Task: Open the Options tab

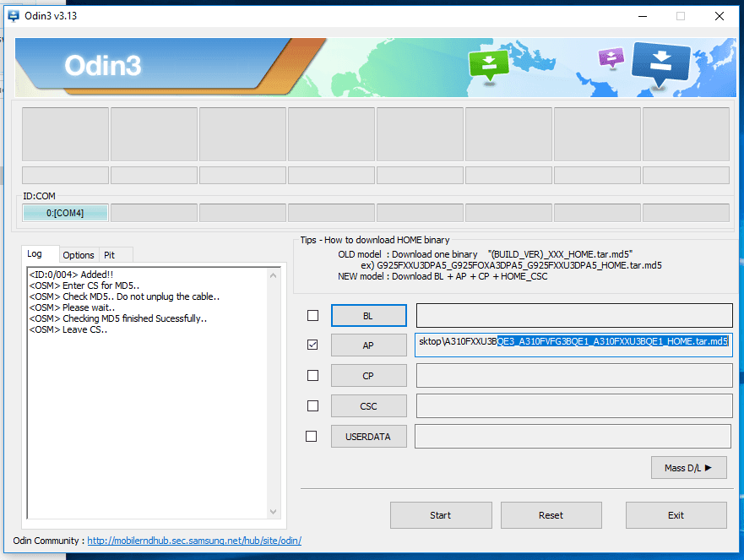Action: tap(79, 255)
